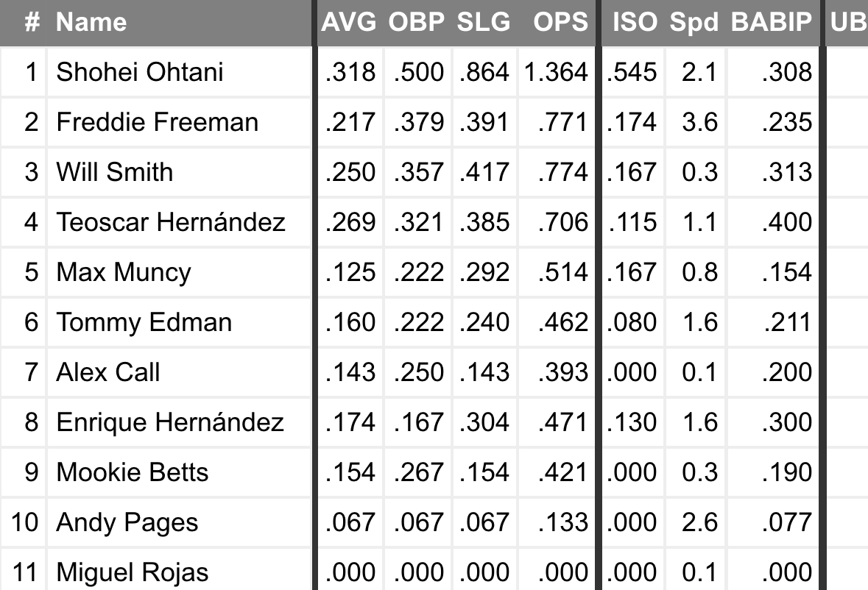Click Shohei Ohtani's 1.364 OPS cell
868x590 pixels.
coord(556,72)
